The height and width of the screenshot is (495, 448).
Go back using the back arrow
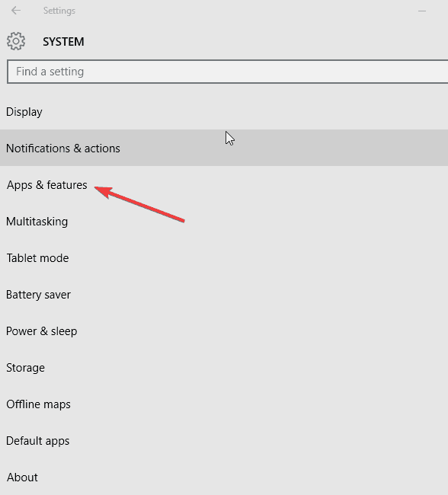[16, 11]
